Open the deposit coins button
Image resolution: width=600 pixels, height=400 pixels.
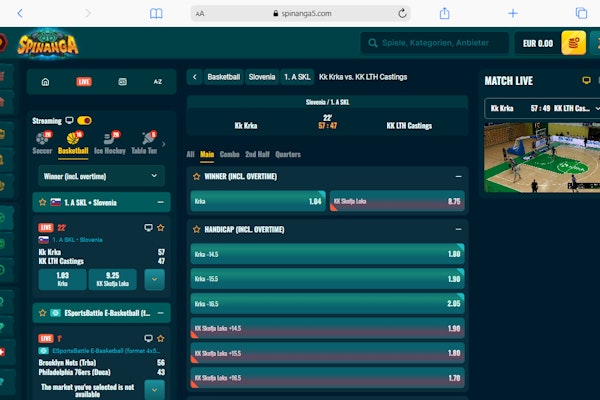coord(573,43)
